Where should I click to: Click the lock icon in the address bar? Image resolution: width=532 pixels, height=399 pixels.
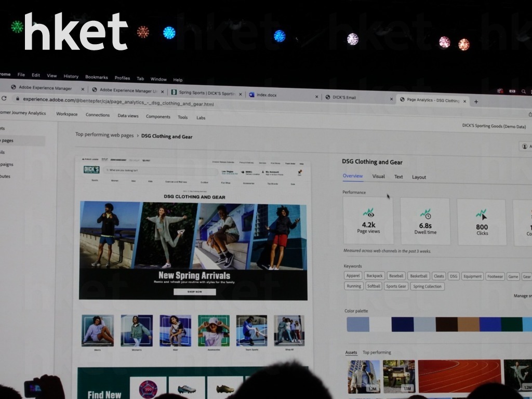click(18, 99)
